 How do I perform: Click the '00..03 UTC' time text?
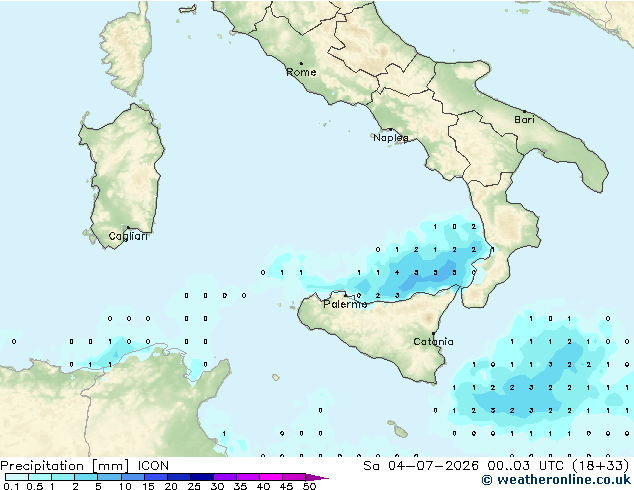pyautogui.click(x=526, y=466)
